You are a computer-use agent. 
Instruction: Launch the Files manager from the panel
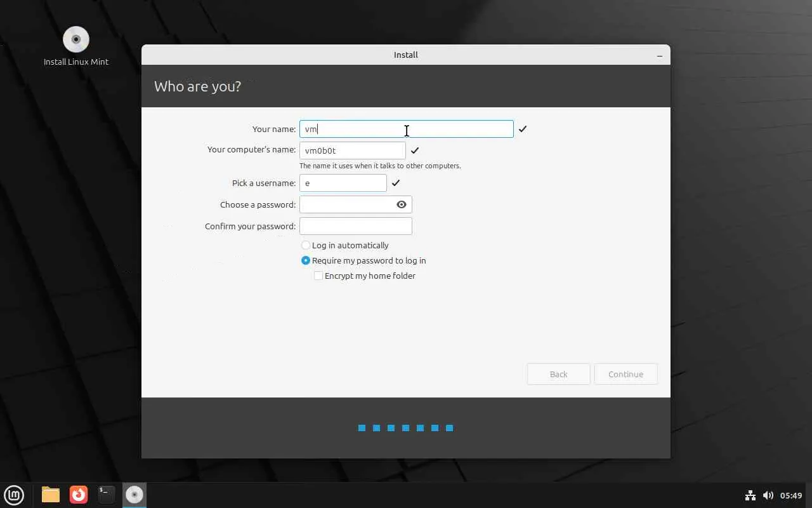coord(51,495)
